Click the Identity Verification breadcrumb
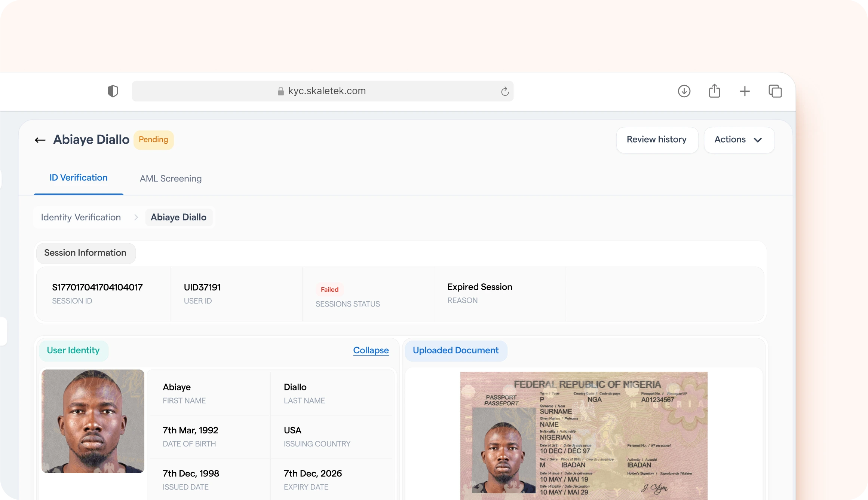868x500 pixels. 81,217
